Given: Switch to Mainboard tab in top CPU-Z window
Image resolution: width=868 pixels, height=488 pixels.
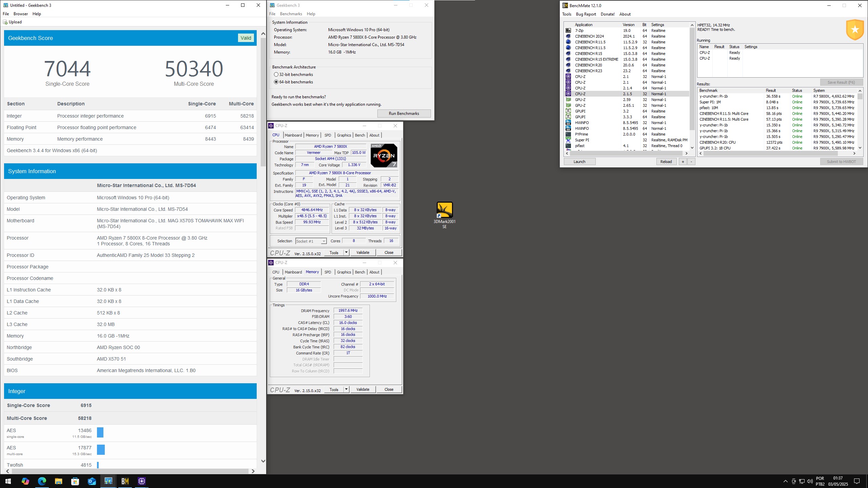Looking at the screenshot, I should tap(293, 135).
